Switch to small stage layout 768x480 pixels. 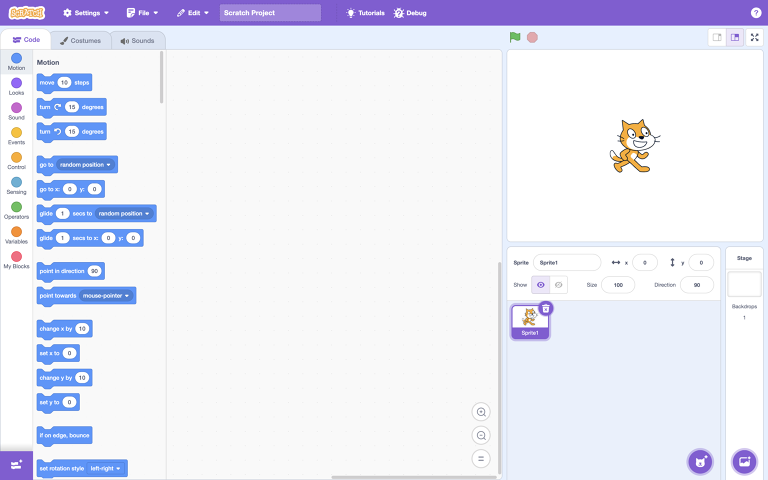tap(717, 37)
